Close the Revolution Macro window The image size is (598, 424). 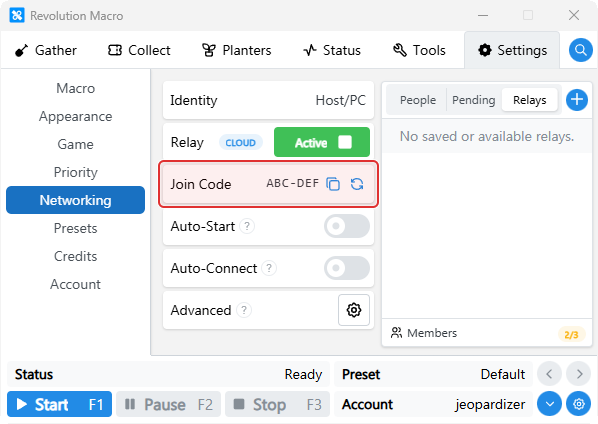574,15
